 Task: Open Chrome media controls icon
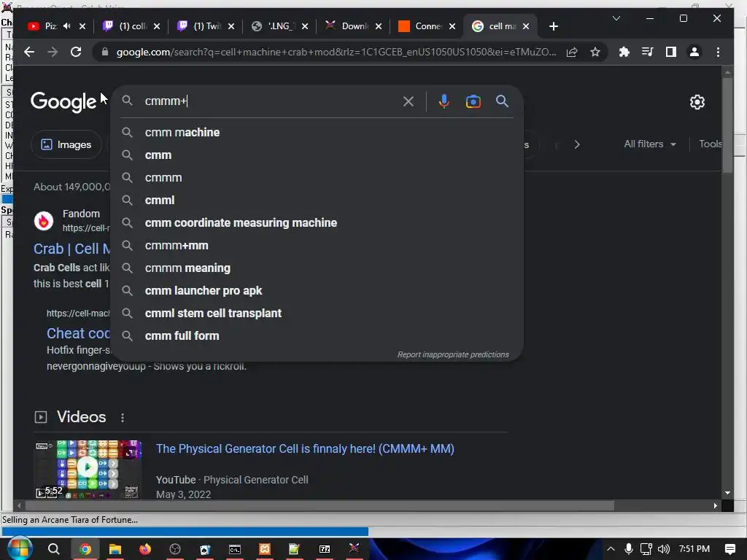648,52
